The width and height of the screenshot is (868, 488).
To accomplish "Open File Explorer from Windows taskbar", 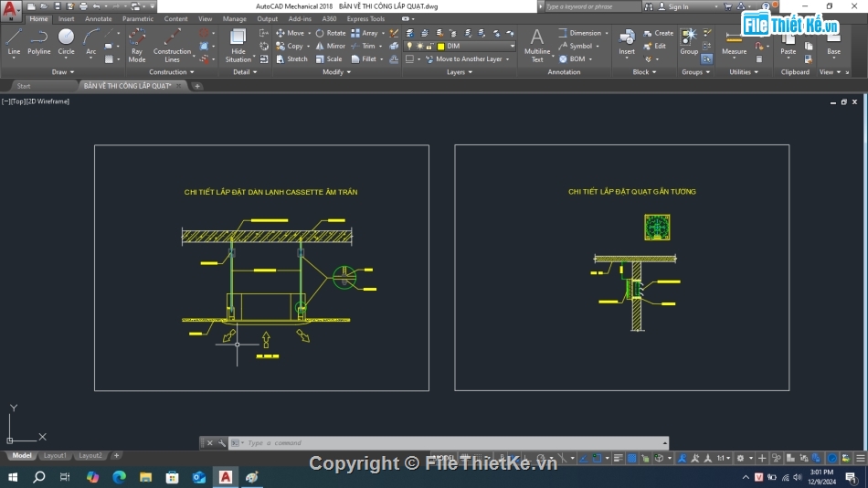I will [145, 477].
